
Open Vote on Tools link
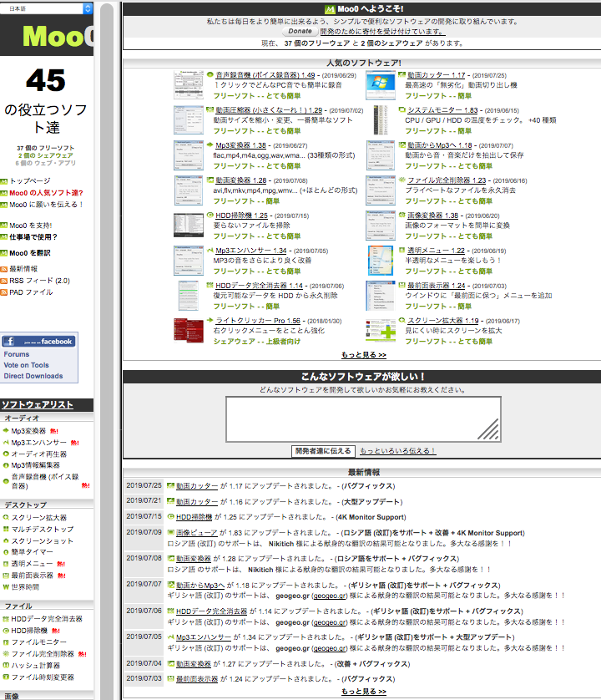(27, 365)
